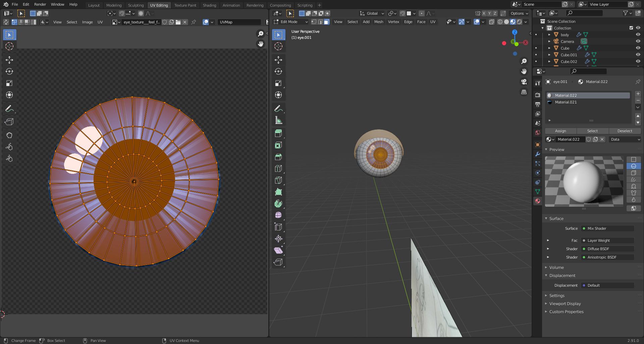
Task: Open the Mesh menu in the 3D viewport
Action: pyautogui.click(x=379, y=22)
